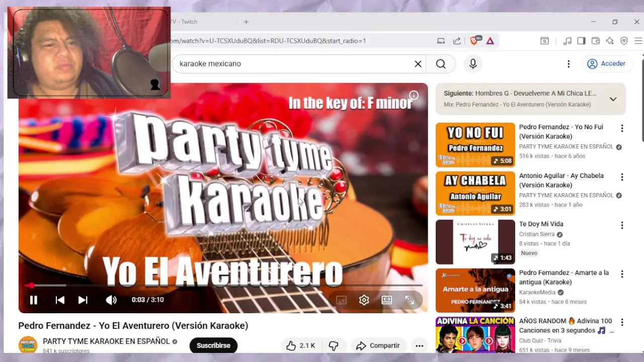644x362 pixels.
Task: Open the 'Ay Chabela' video thumbnail
Action: [475, 194]
